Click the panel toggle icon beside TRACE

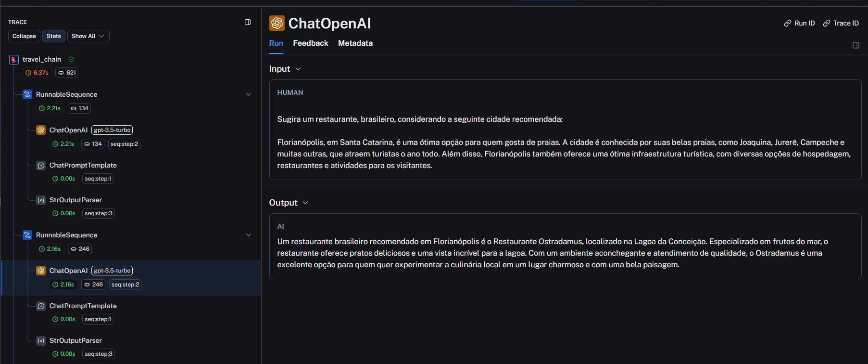[248, 22]
